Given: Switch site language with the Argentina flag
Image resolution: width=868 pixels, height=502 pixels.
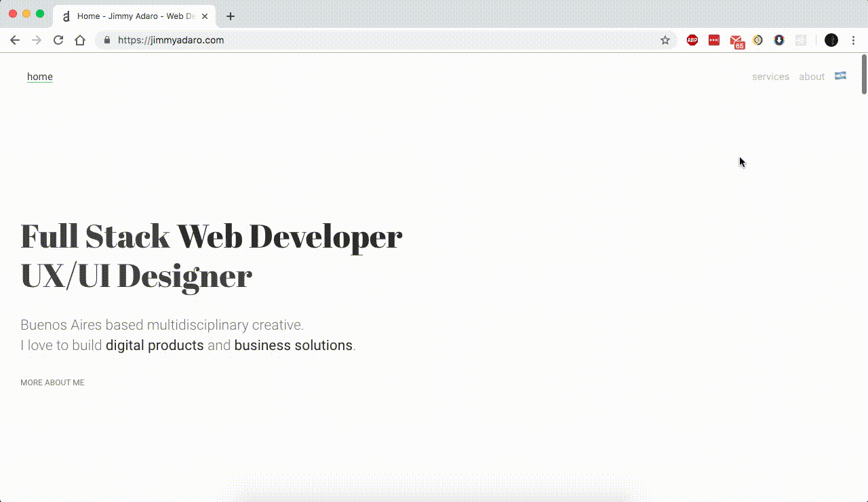Looking at the screenshot, I should click(840, 76).
